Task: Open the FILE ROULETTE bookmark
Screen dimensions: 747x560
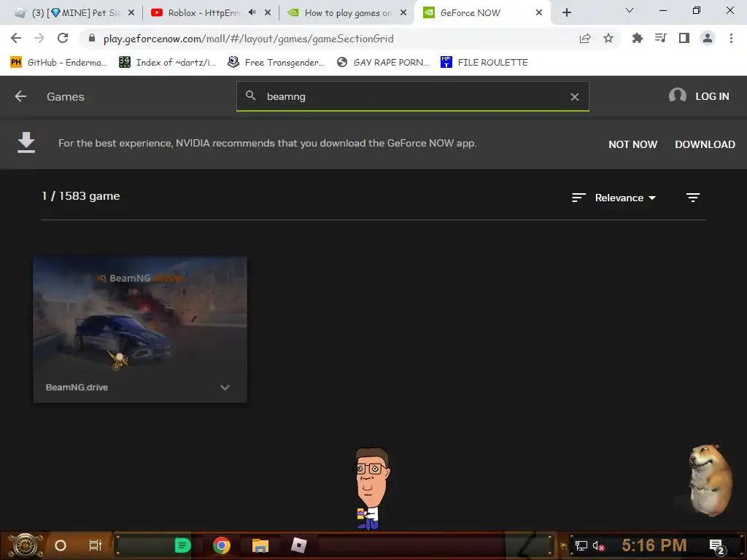Action: click(x=484, y=63)
